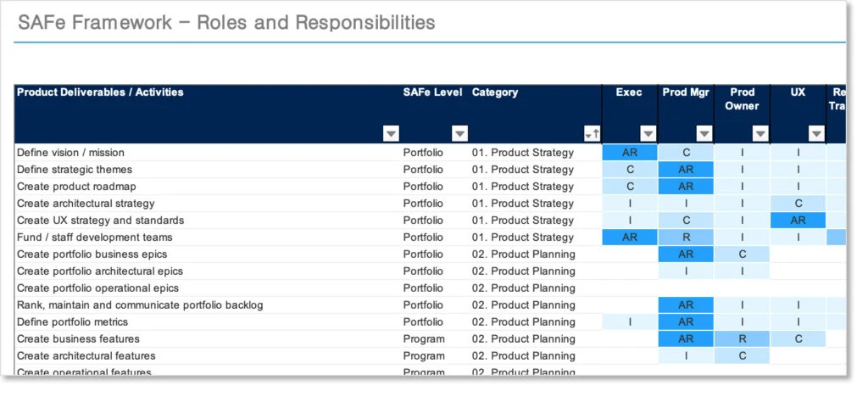Select Prod Mgr I cell for portfolio architectural epics
The height and width of the screenshot is (397, 868).
click(x=686, y=271)
